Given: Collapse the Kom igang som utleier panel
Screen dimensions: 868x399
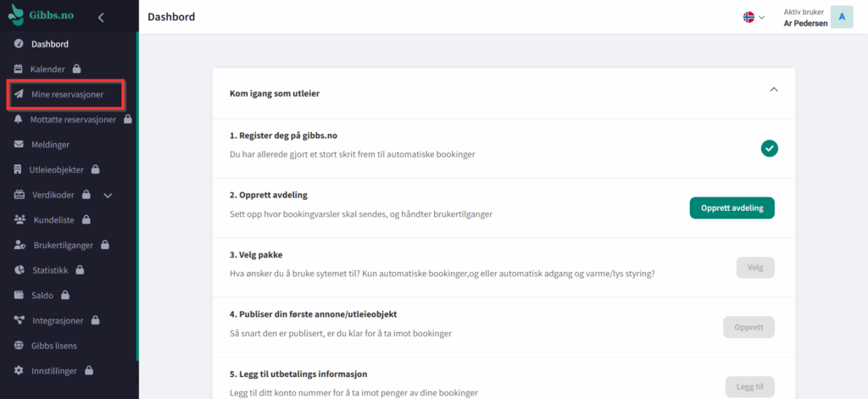Looking at the screenshot, I should [x=773, y=89].
